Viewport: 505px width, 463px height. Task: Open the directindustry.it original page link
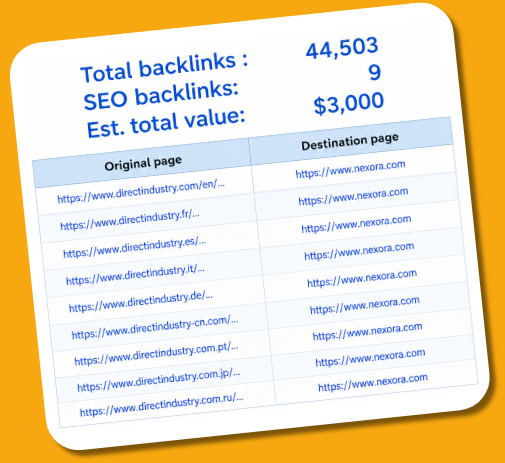(135, 275)
